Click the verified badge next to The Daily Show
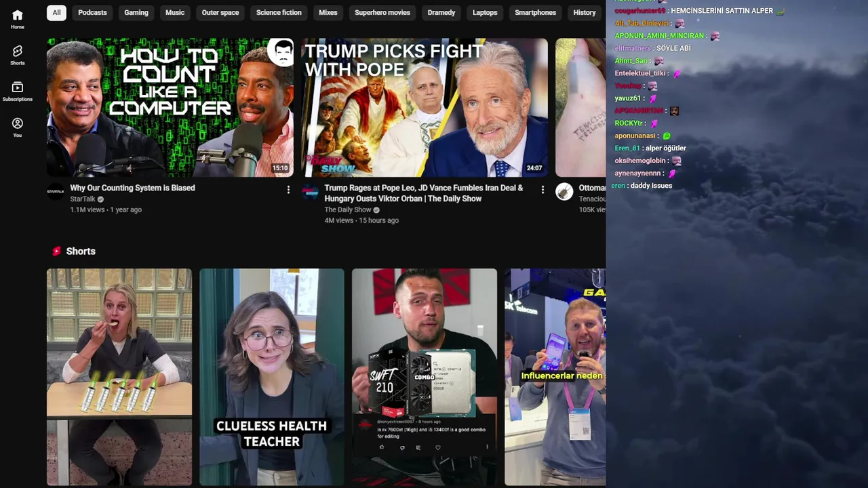 click(x=376, y=210)
